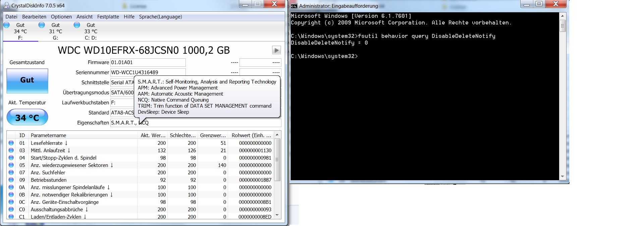Image resolution: width=644 pixels, height=226 pixels.
Task: Click status orb of Laden/Entladen-Zyklen row
Action: click(x=11, y=217)
